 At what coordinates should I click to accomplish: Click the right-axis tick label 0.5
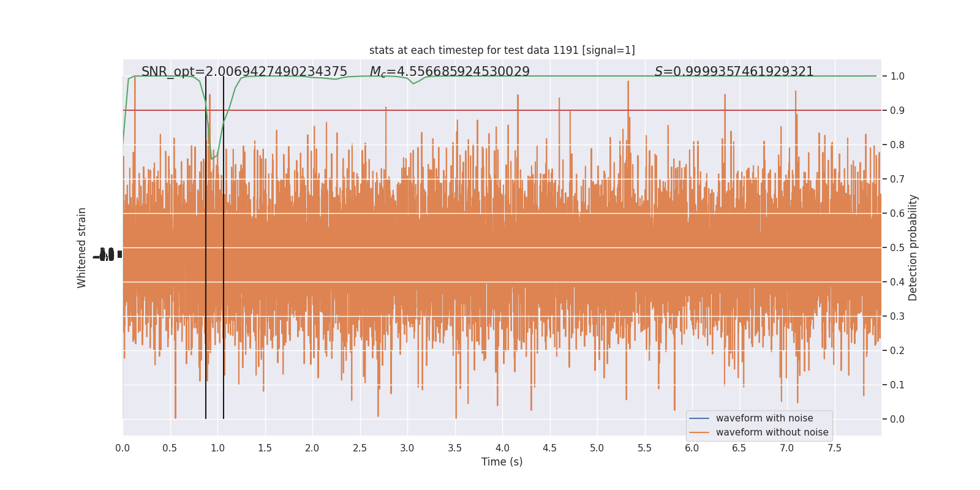(x=897, y=248)
